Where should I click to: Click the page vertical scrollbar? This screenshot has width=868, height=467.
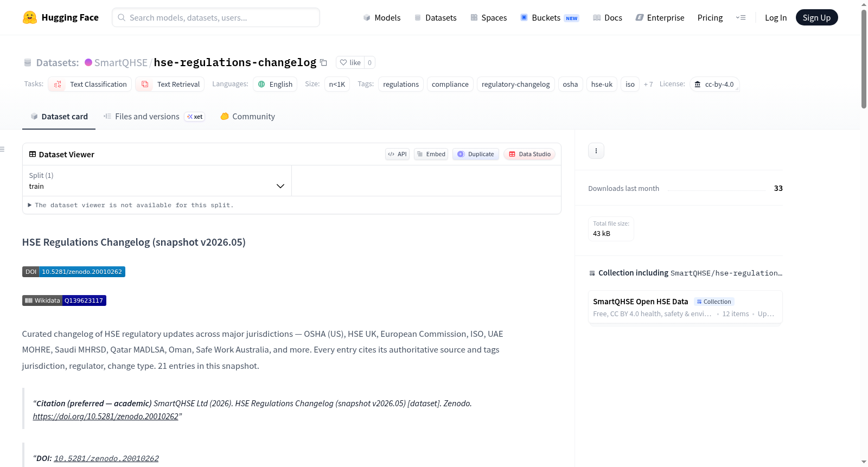pyautogui.click(x=864, y=59)
